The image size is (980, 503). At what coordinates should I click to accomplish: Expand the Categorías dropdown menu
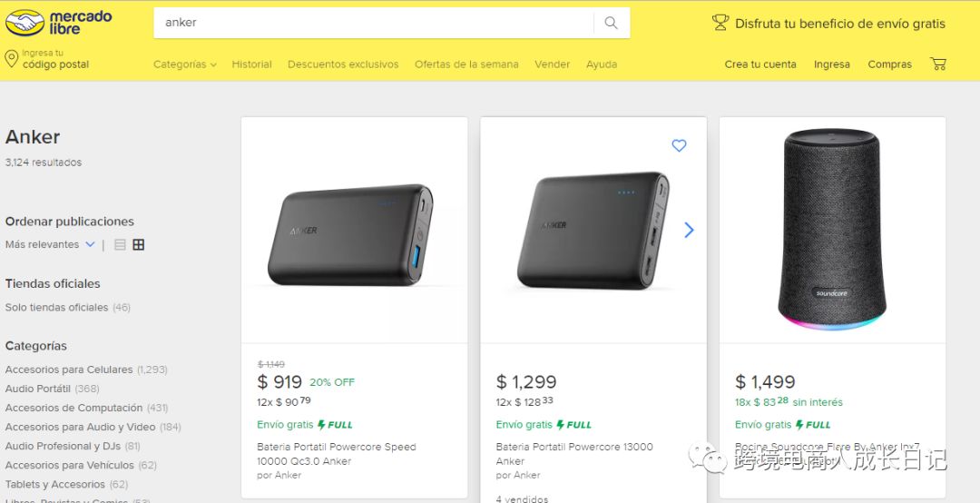(184, 64)
